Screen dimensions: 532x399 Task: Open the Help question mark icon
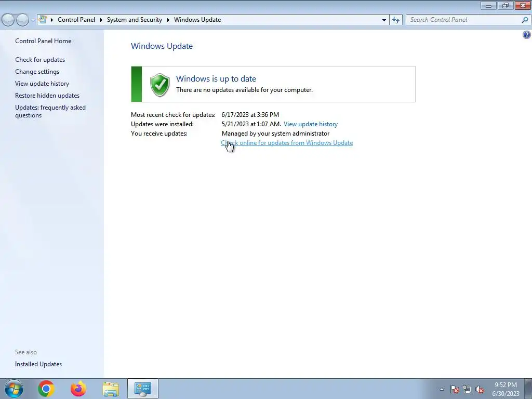527,35
